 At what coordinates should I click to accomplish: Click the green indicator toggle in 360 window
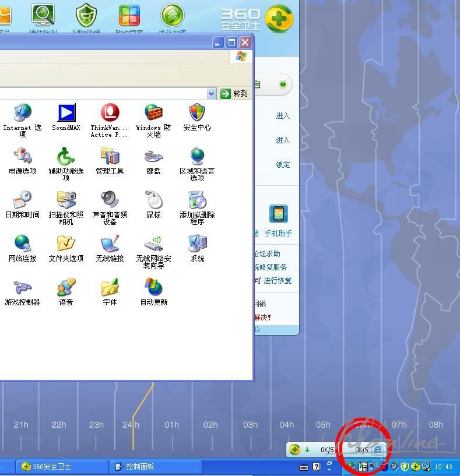(283, 84)
